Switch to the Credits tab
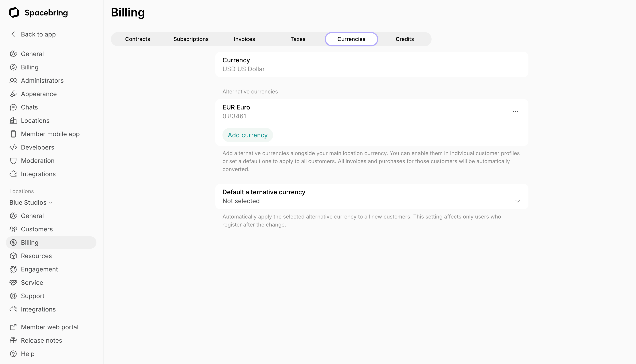 coord(405,39)
